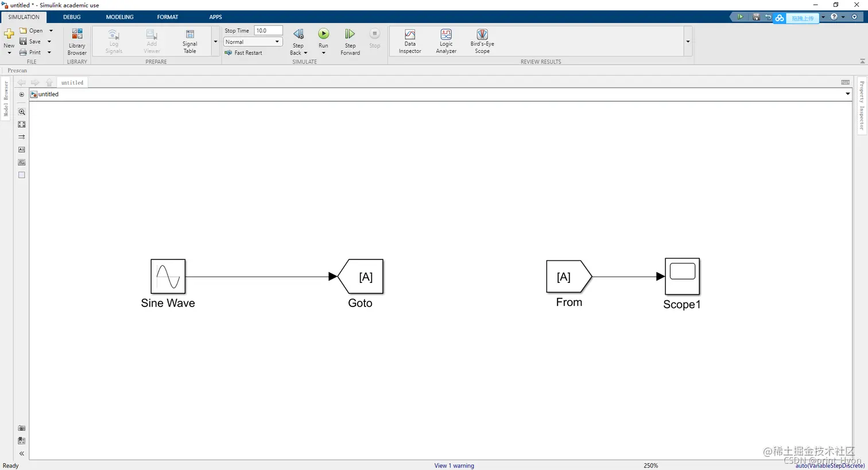Image resolution: width=868 pixels, height=470 pixels.
Task: Click the Run simulation button
Action: pyautogui.click(x=324, y=34)
